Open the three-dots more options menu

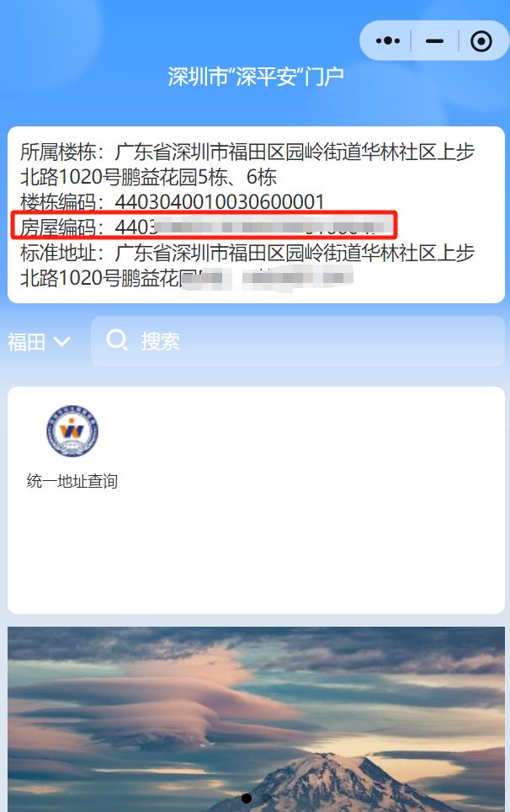[x=387, y=40]
